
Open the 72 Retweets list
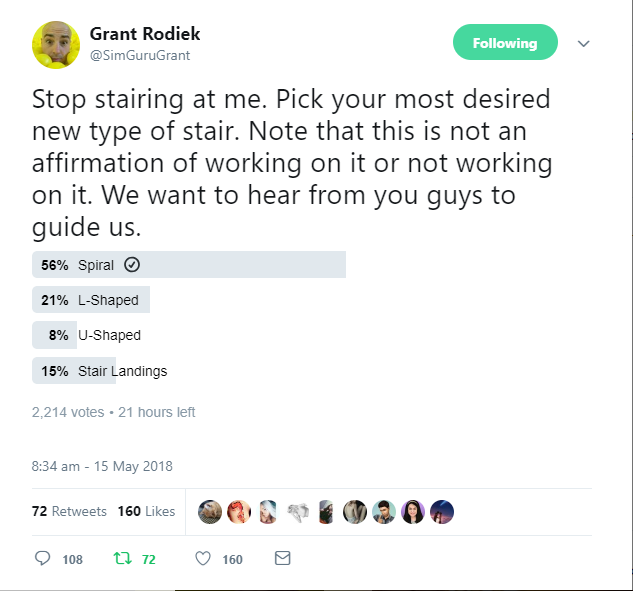[69, 511]
